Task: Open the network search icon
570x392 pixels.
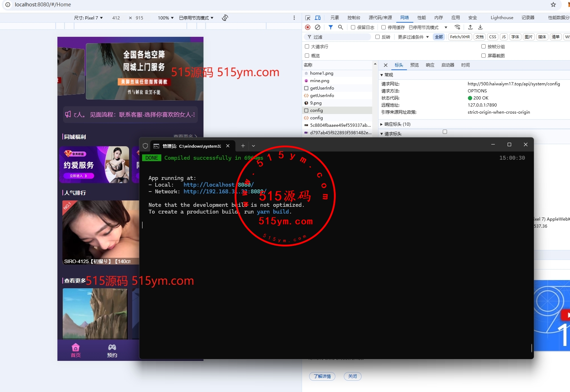Action: [x=341, y=27]
